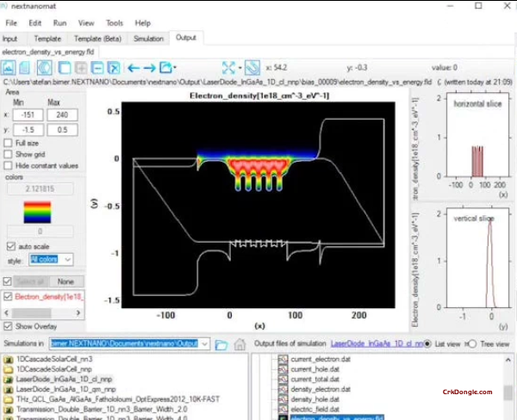This screenshot has width=517, height=420.
Task: Enable the Full size checkbox
Action: pos(9,142)
